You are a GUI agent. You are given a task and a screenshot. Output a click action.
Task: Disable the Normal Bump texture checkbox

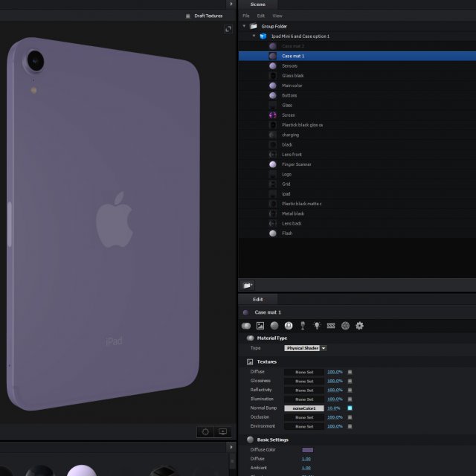(x=350, y=408)
